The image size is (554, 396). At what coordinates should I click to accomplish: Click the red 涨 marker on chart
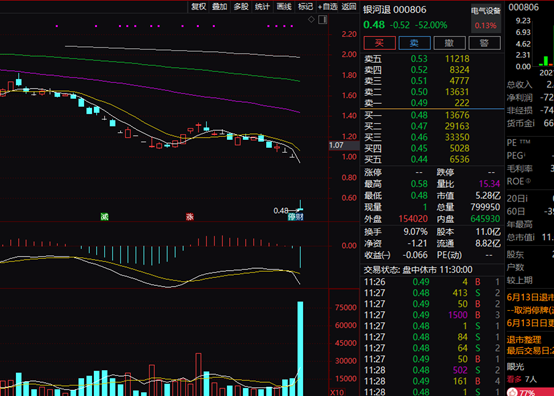tap(190, 217)
